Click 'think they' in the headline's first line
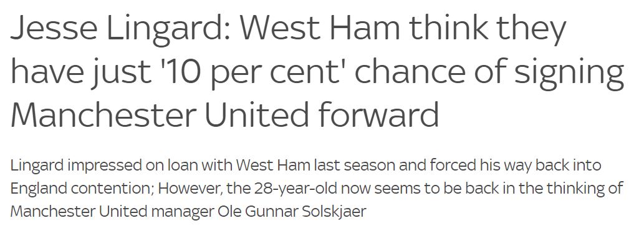Image resolution: width=644 pixels, height=233 pixels. point(489,31)
